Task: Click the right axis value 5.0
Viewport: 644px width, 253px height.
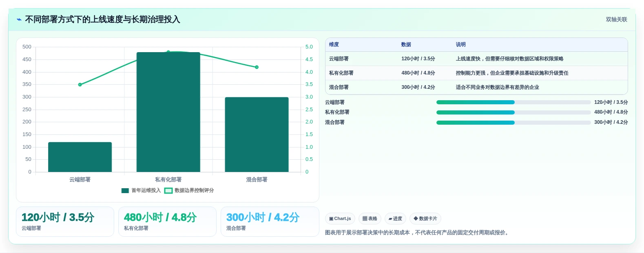Action: pyautogui.click(x=309, y=47)
